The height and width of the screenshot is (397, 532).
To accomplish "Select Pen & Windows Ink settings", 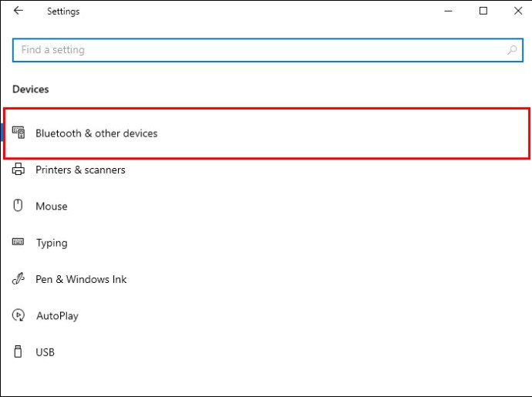I will tap(81, 279).
